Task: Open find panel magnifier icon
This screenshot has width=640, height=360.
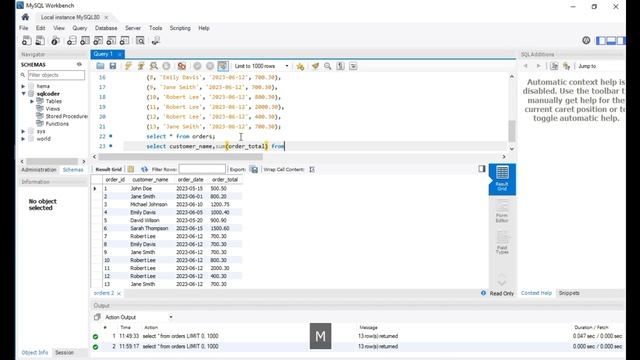Action: point(328,66)
